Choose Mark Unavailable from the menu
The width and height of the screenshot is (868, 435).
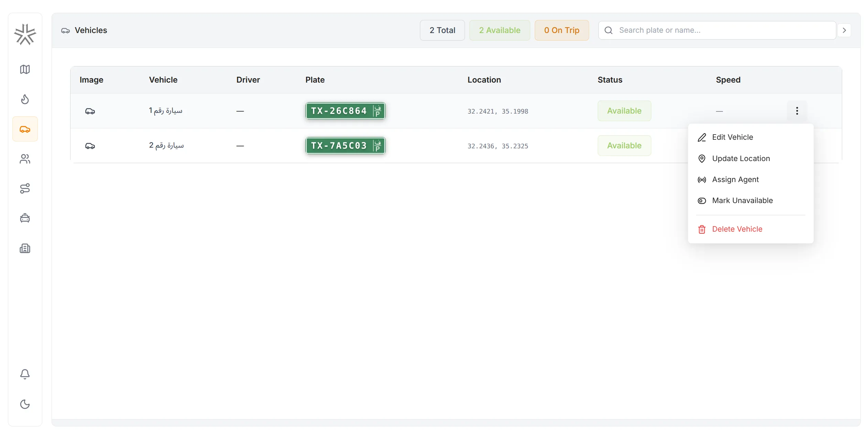[751, 201]
